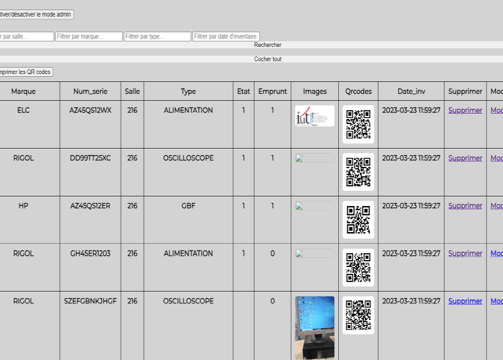This screenshot has height=360, width=503.
Task: Click Supprimer link for the SZEFGBNKJHGF oscilloscope
Action: 465,301
